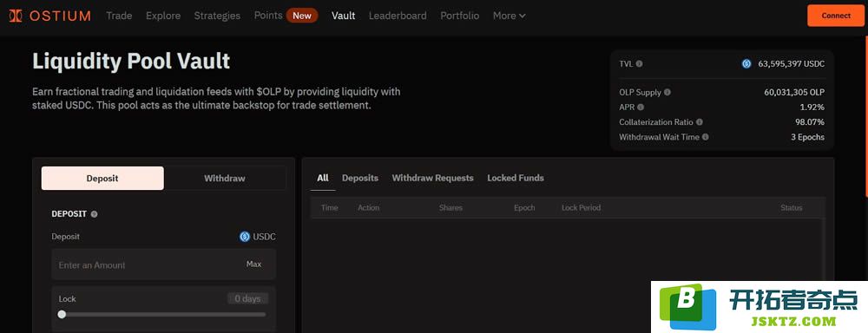
Task: Select the Deposit toggle
Action: click(x=102, y=178)
